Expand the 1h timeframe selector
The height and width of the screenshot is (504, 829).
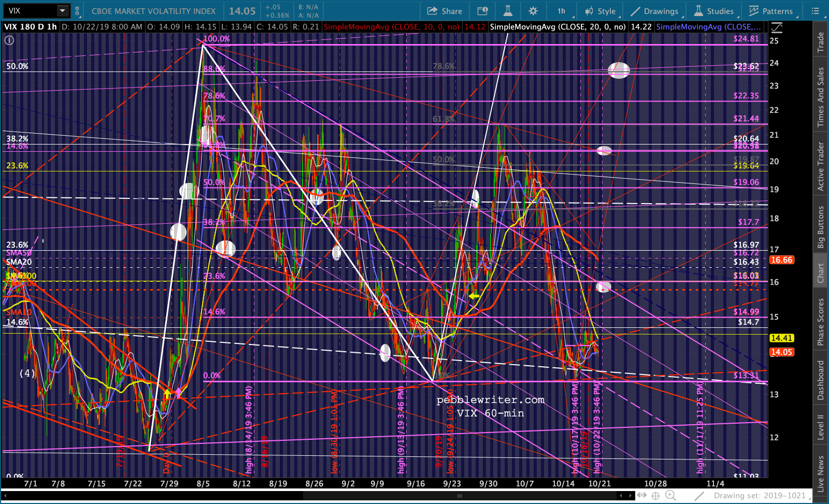[561, 11]
